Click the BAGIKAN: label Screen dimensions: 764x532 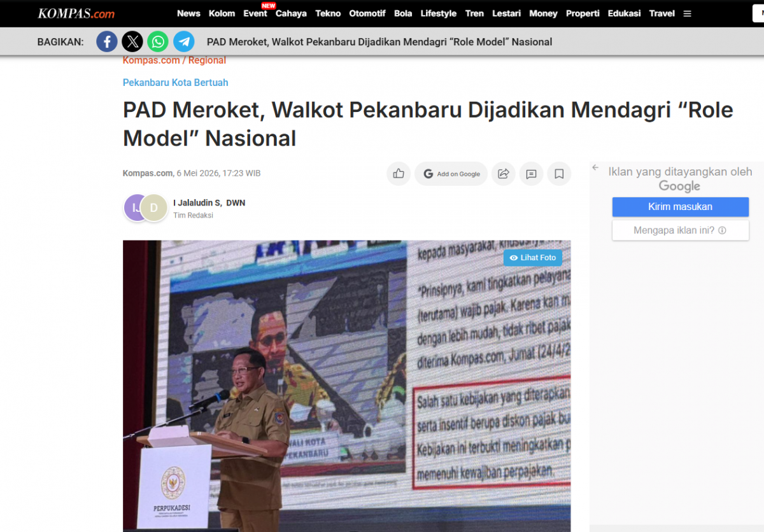(60, 42)
